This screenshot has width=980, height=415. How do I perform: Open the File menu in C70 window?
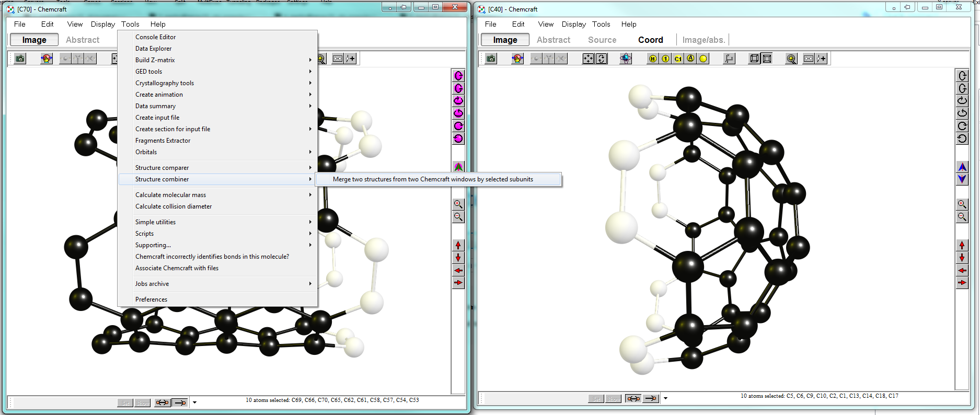point(20,24)
